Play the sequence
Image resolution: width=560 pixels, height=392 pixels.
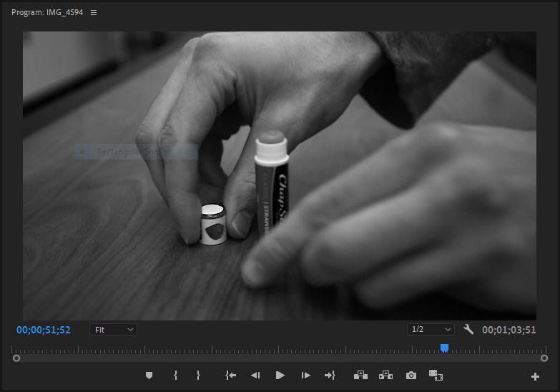(x=280, y=376)
